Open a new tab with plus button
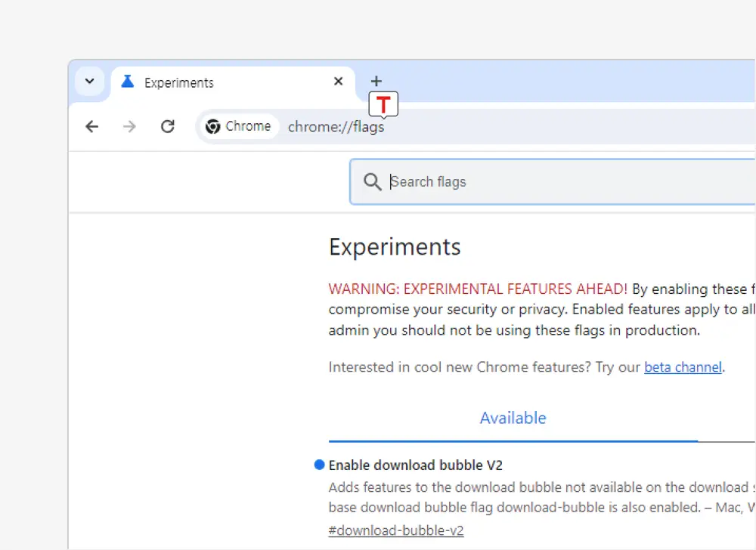 click(x=376, y=82)
